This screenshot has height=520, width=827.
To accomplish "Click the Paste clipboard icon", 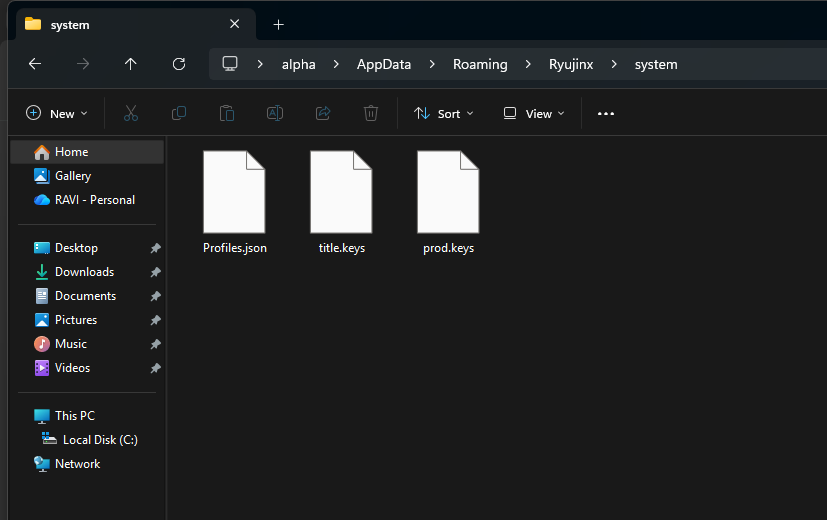I will 227,113.
